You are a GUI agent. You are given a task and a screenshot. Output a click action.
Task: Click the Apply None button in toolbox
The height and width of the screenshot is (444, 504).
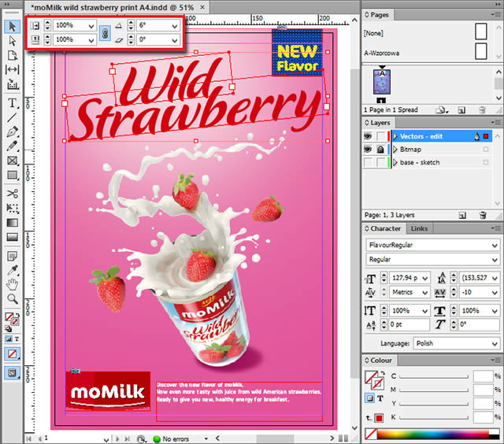(x=13, y=354)
